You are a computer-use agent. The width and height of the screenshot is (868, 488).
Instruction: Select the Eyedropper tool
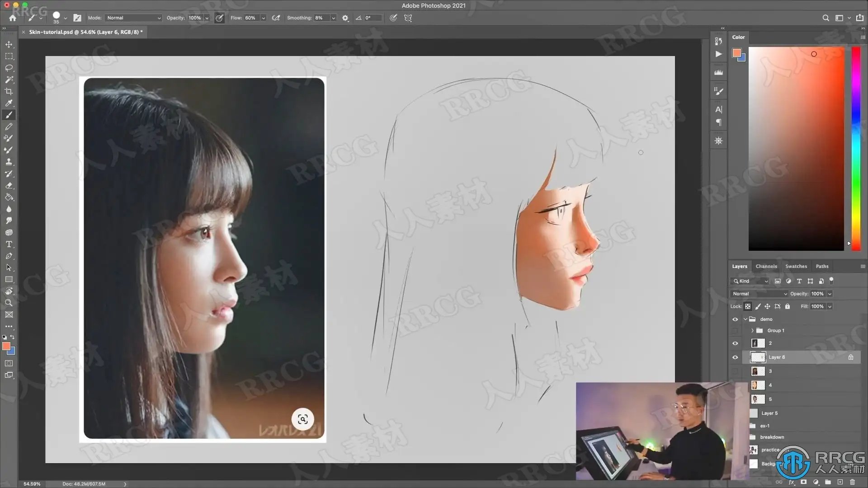pyautogui.click(x=9, y=103)
